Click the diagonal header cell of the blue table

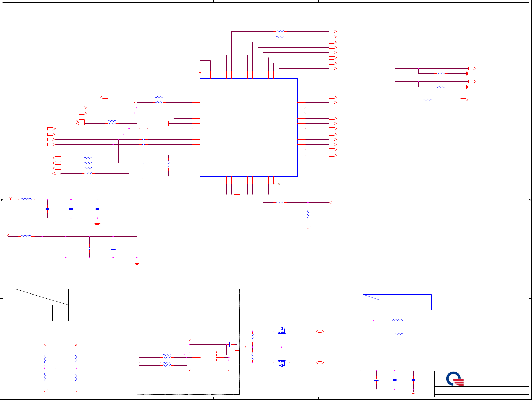[371, 297]
